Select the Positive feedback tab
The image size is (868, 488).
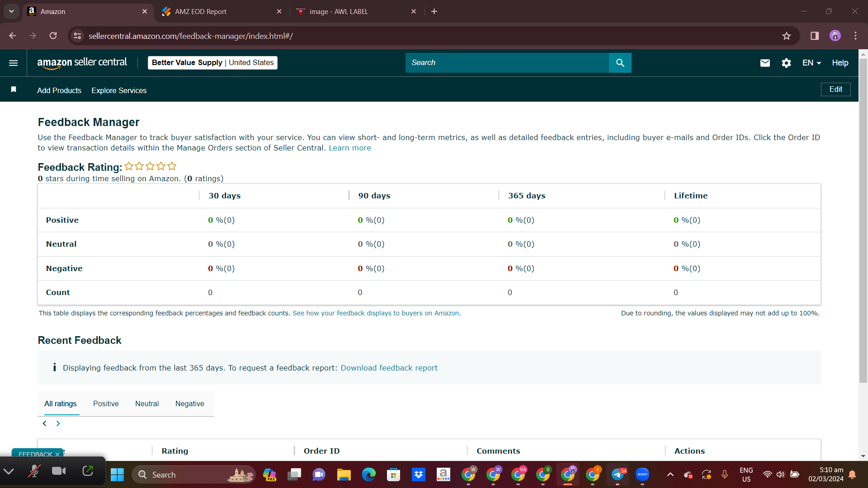106,404
